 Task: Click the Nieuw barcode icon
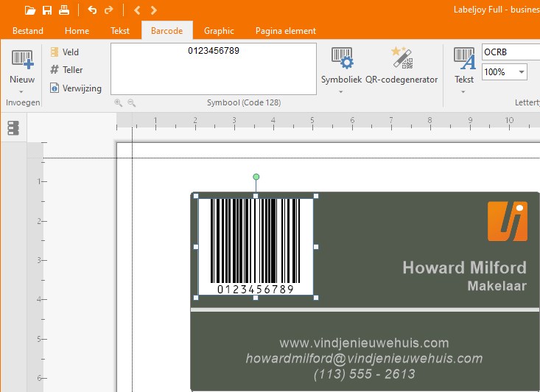22,59
